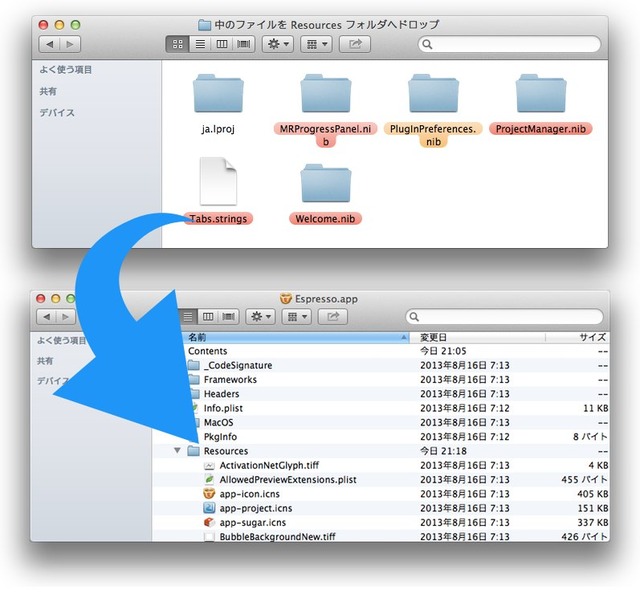Click the top window title folder icon
This screenshot has height=594, width=640.
tap(204, 25)
